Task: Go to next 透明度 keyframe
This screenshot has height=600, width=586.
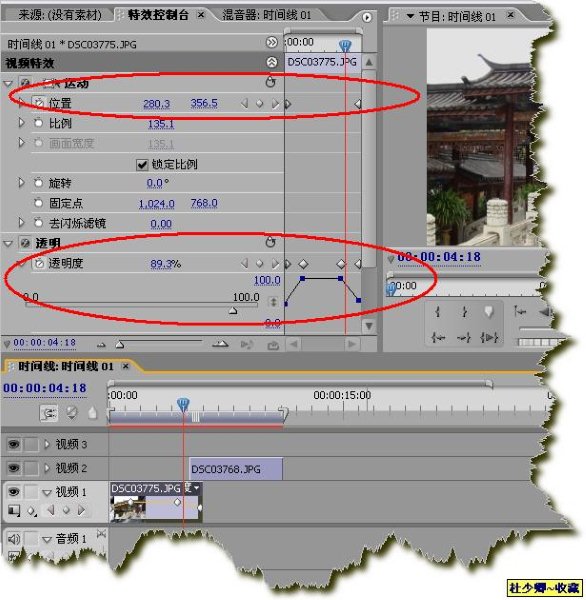Action: [x=274, y=264]
